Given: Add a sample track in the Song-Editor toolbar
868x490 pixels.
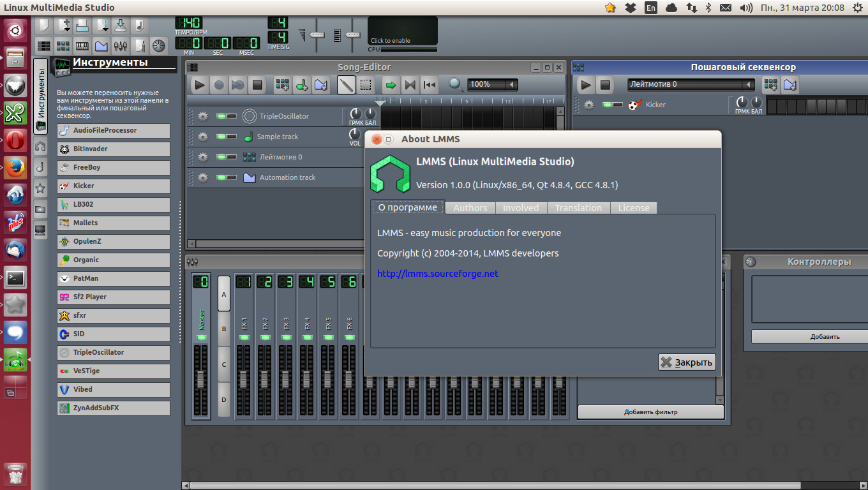Looking at the screenshot, I should (301, 84).
